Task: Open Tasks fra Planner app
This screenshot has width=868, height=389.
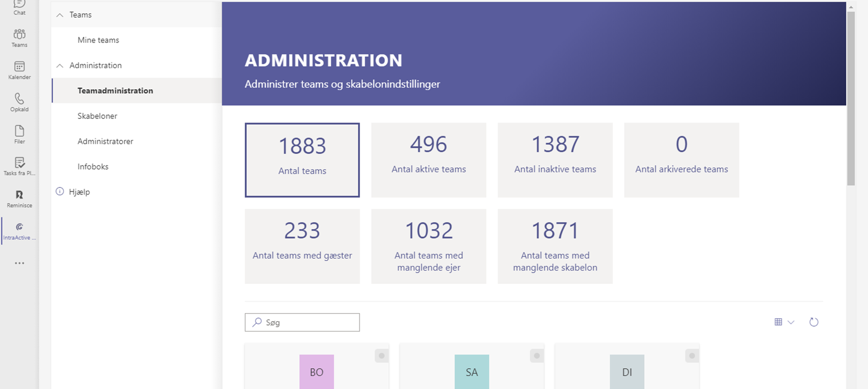Action: point(19,166)
